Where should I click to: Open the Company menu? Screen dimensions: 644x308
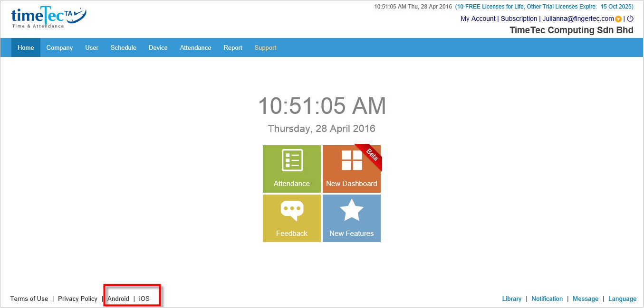pos(59,47)
